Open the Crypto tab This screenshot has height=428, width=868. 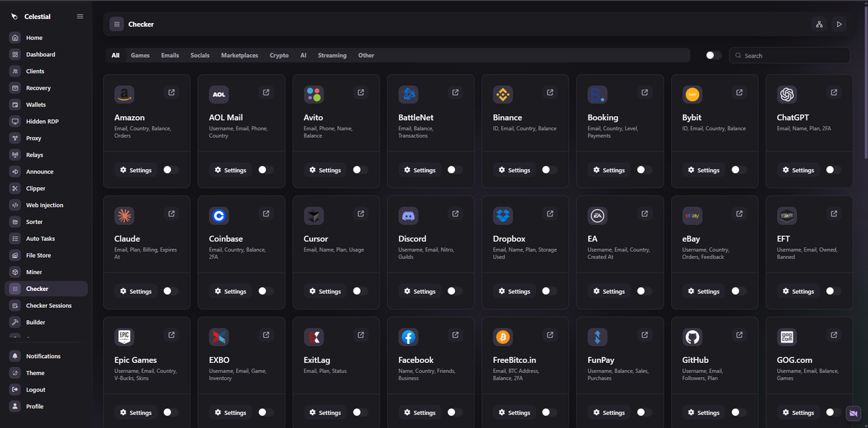click(279, 56)
